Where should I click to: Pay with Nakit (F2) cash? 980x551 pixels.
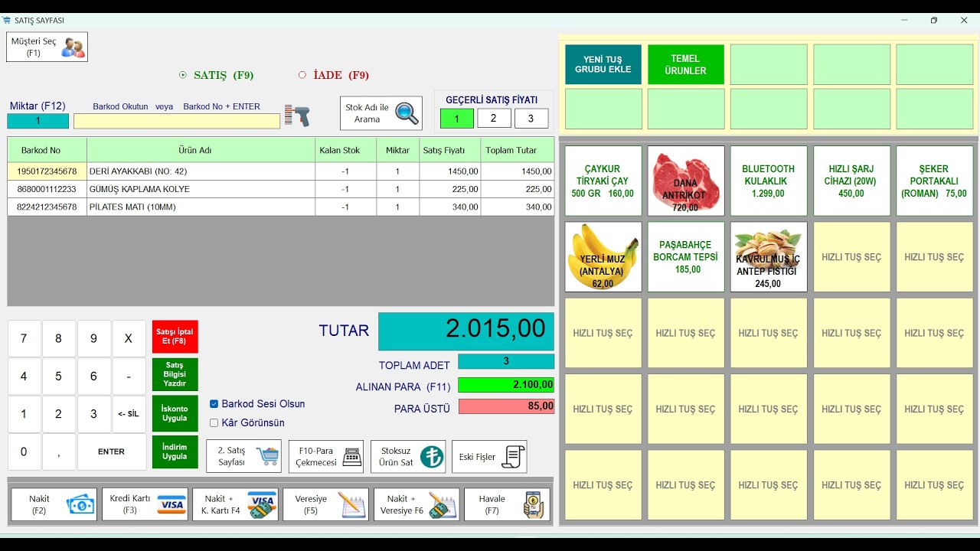(54, 504)
